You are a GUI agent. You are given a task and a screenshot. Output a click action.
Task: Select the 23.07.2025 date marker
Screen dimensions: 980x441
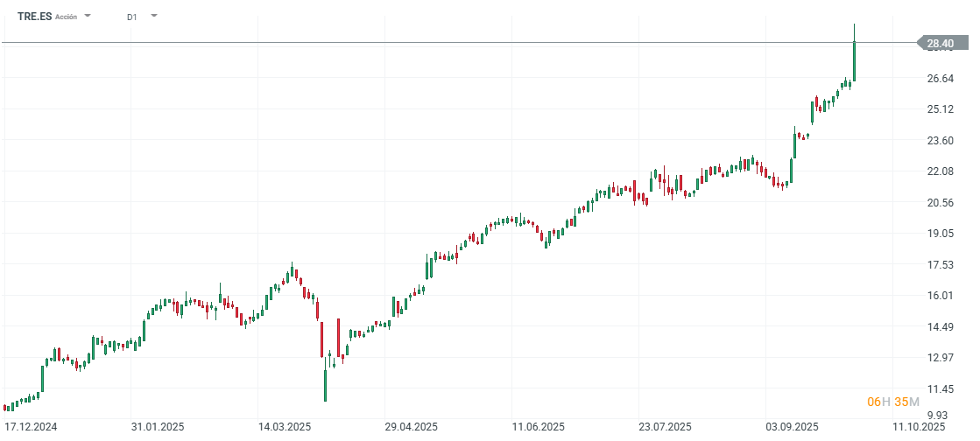665,427
